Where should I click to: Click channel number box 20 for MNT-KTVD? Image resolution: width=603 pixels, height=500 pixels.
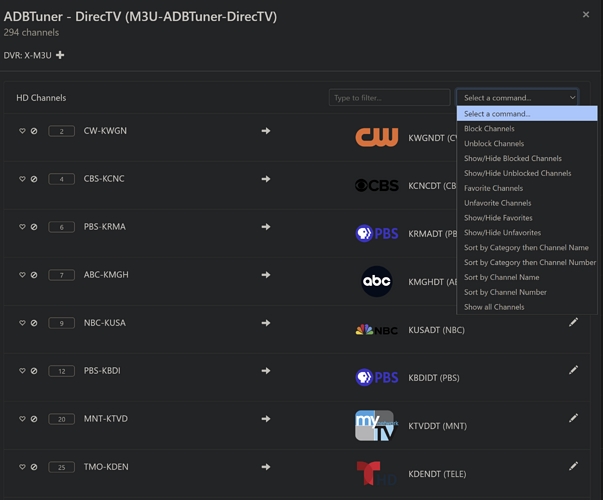click(x=62, y=419)
